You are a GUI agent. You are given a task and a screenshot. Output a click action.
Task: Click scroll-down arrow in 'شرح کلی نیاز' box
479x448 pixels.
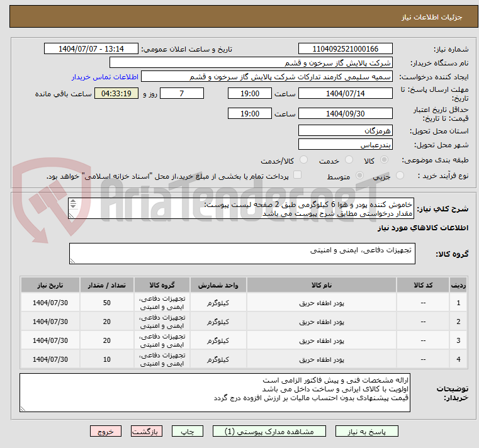pyautogui.click(x=73, y=208)
